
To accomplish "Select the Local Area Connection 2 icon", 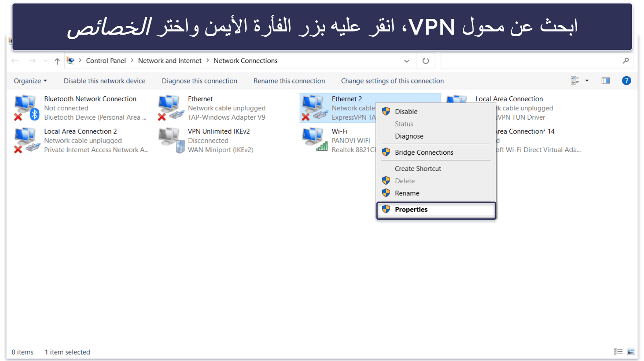I will pyautogui.click(x=27, y=140).
